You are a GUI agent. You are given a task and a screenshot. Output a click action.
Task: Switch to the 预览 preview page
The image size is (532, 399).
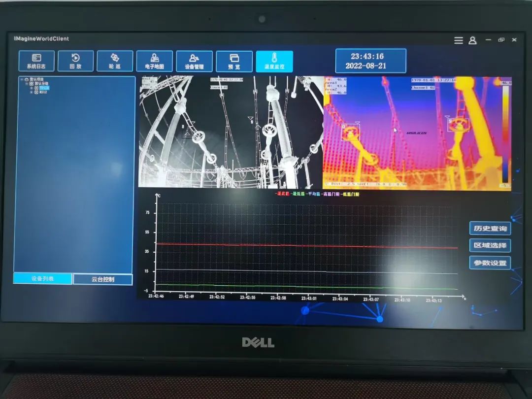(234, 62)
